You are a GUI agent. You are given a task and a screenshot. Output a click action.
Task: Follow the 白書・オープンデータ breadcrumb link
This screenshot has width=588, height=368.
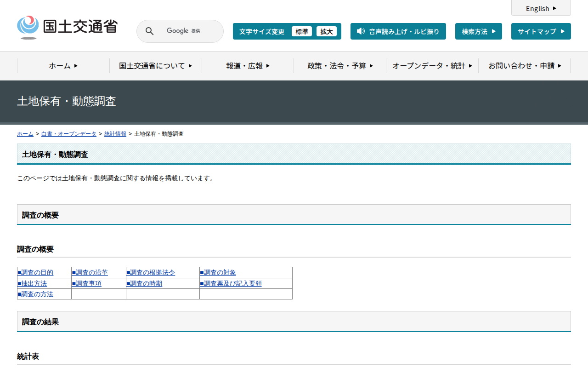coord(69,134)
